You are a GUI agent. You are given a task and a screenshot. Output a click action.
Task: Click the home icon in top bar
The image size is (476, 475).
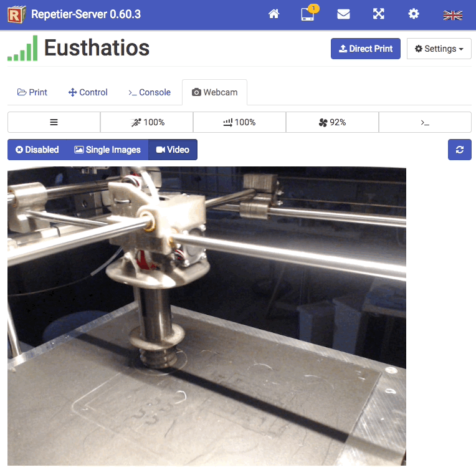(x=274, y=14)
